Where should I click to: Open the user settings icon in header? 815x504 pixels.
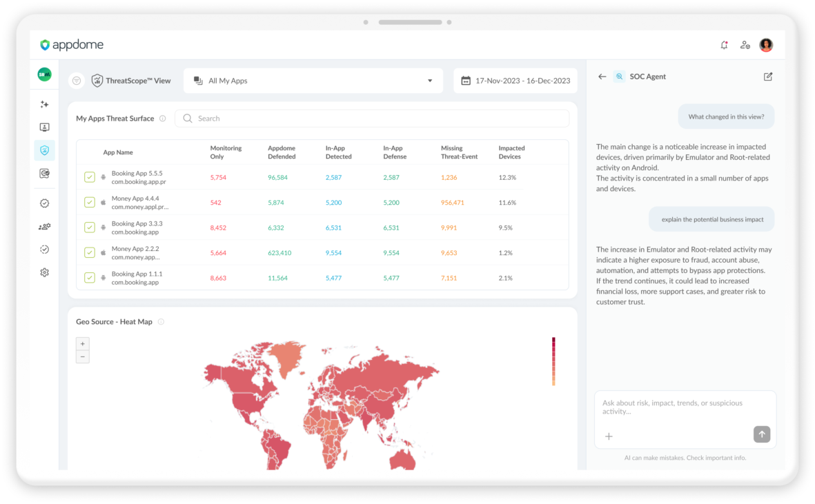point(745,45)
